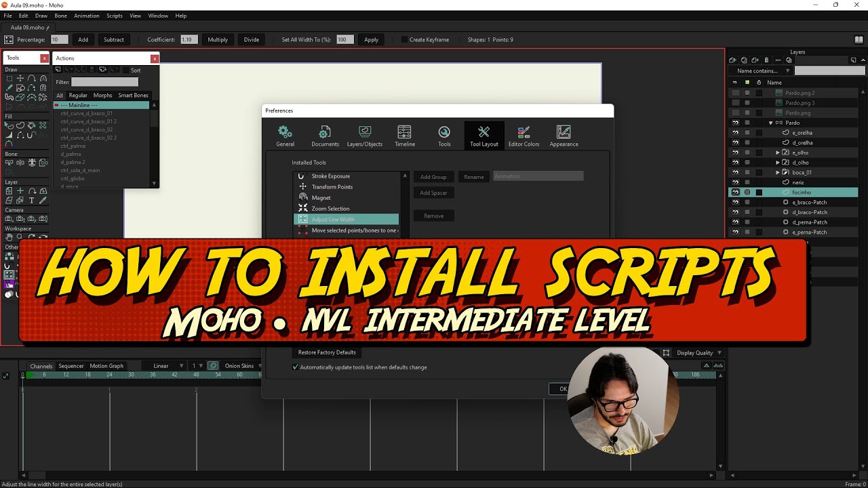868x488 pixels.
Task: Open the Onion Skins dropdown
Action: pos(243,366)
